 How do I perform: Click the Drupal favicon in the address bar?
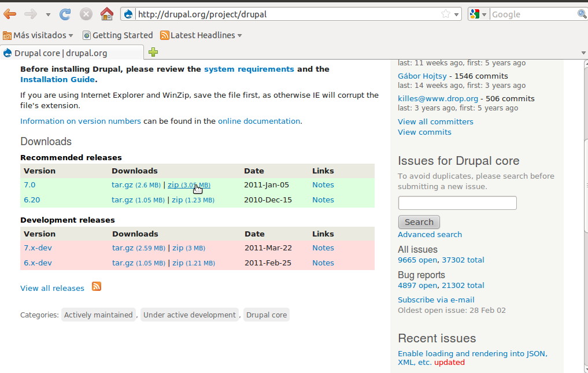tap(128, 14)
